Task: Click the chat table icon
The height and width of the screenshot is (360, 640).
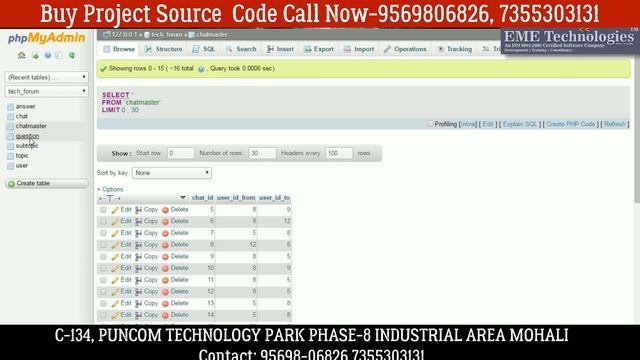Action: [x=11, y=117]
